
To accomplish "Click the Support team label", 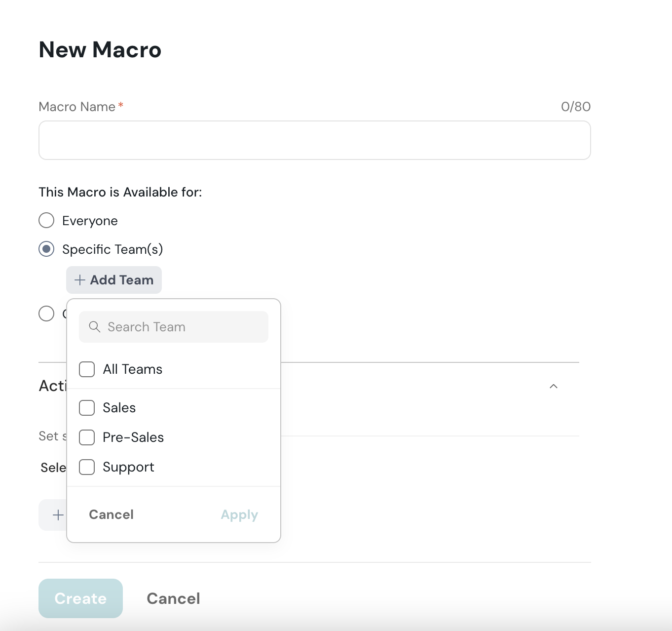I will (x=128, y=467).
